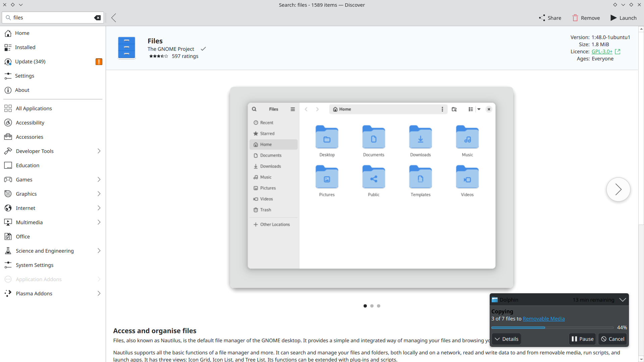Open the Installed page
644x362 pixels.
pos(25,47)
